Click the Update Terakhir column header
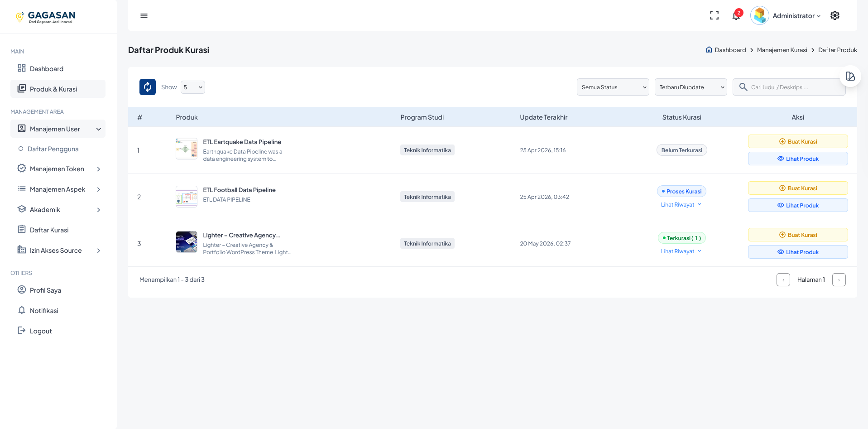This screenshot has width=868, height=429. pyautogui.click(x=543, y=117)
